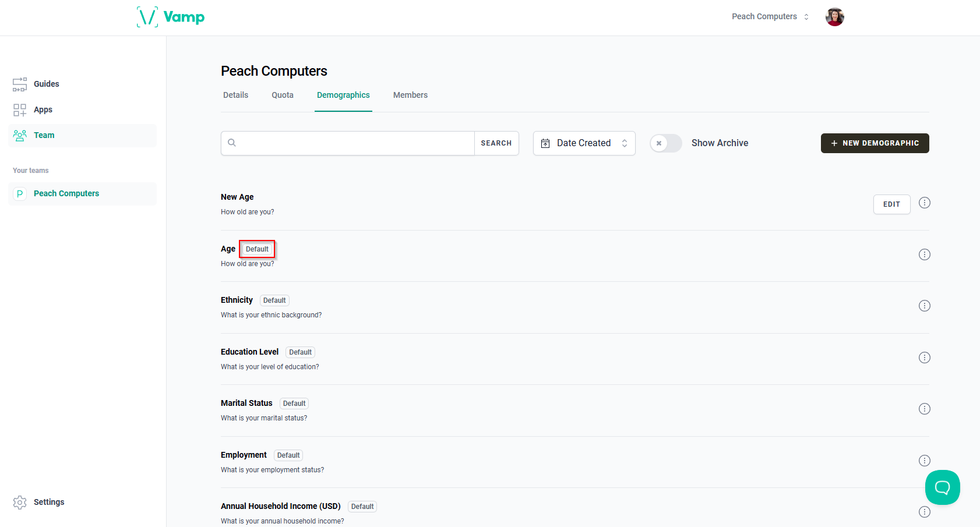Focus the demographics search field
The image size is (980, 527).
click(x=348, y=143)
